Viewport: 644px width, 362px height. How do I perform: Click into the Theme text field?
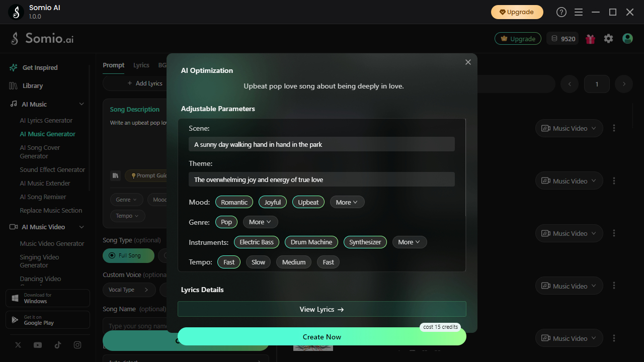click(321, 179)
